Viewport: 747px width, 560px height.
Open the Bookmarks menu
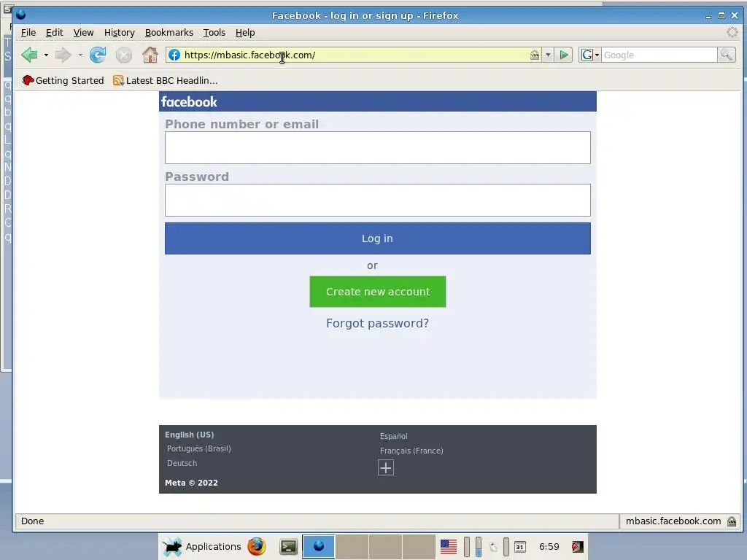coord(169,32)
